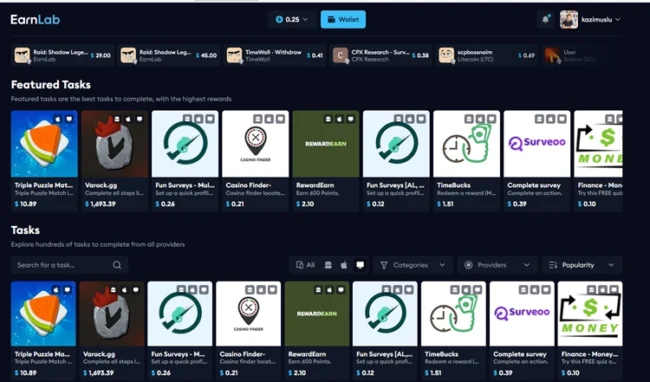Open the TimeWall - Withdraw feed entry
650x382 pixels.
tap(275, 55)
